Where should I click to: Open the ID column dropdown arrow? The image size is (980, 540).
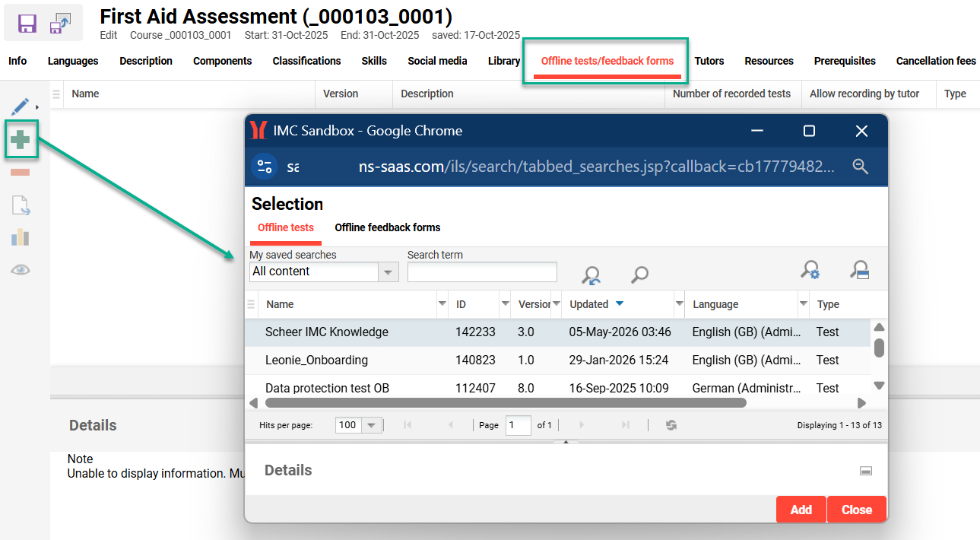pos(505,304)
